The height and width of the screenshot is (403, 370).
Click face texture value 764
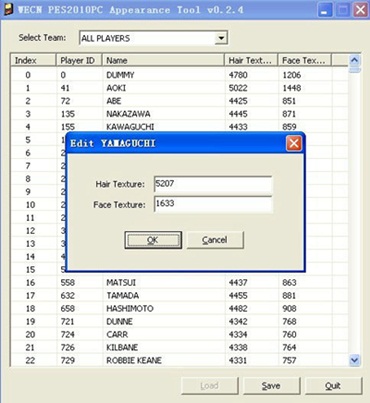pyautogui.click(x=289, y=348)
